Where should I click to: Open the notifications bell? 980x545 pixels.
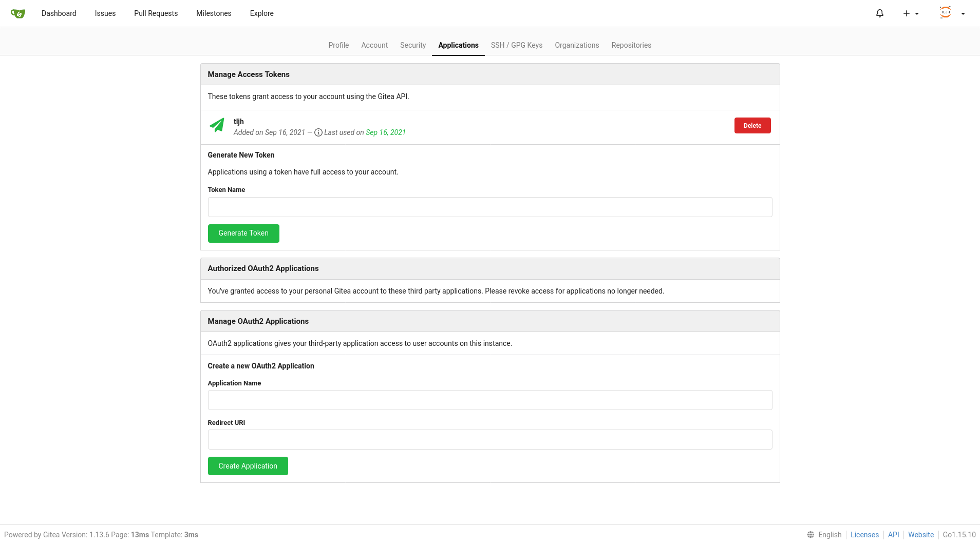pos(879,13)
